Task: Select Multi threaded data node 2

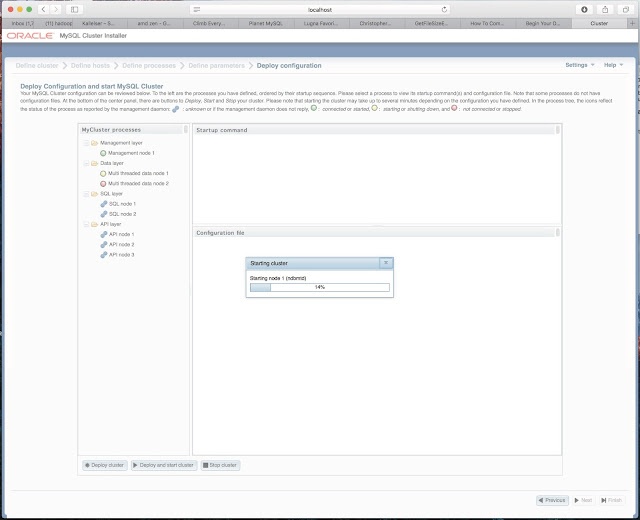Action: (138, 184)
